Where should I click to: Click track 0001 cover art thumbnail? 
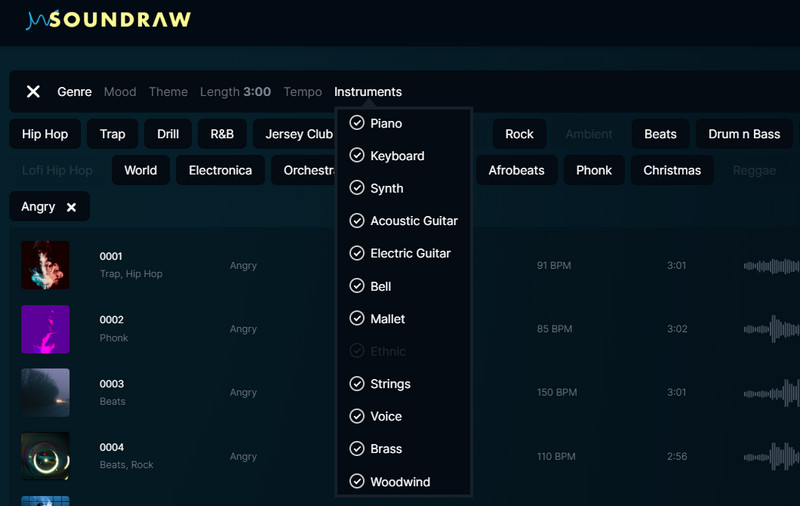click(46, 265)
